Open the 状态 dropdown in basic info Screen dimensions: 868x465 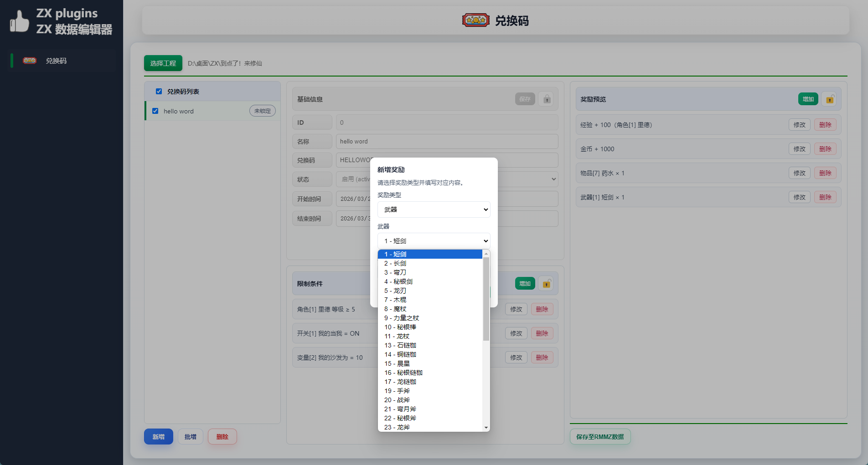tap(447, 179)
